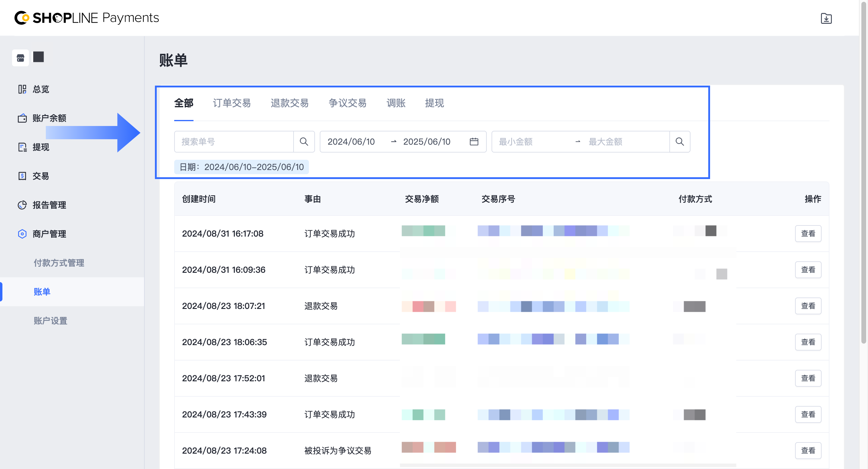Click 查看 for 2024/08/23 18:06:35 row

click(x=808, y=342)
